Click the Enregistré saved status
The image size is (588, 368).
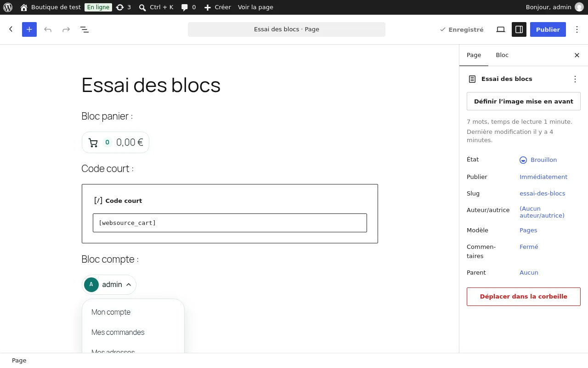click(x=462, y=29)
